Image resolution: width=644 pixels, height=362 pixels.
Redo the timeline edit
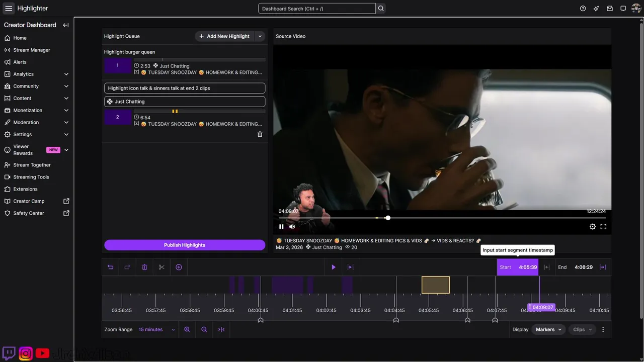127,267
